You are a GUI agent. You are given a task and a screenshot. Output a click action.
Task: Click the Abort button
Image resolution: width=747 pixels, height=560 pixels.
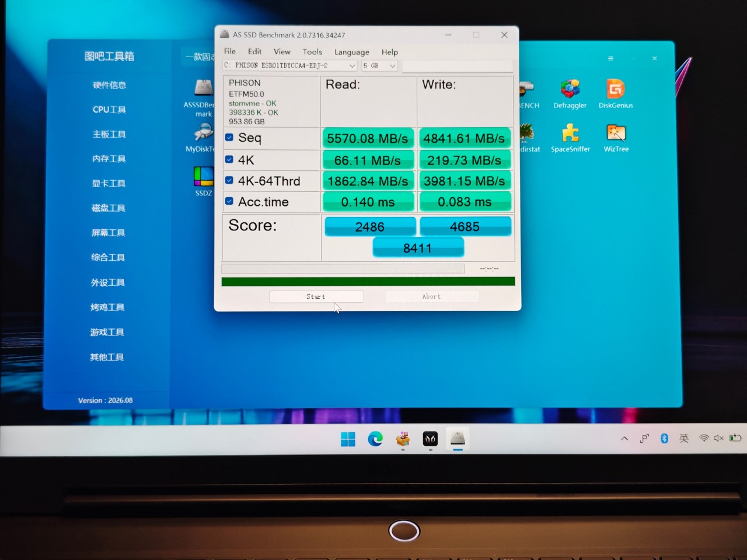point(432,296)
